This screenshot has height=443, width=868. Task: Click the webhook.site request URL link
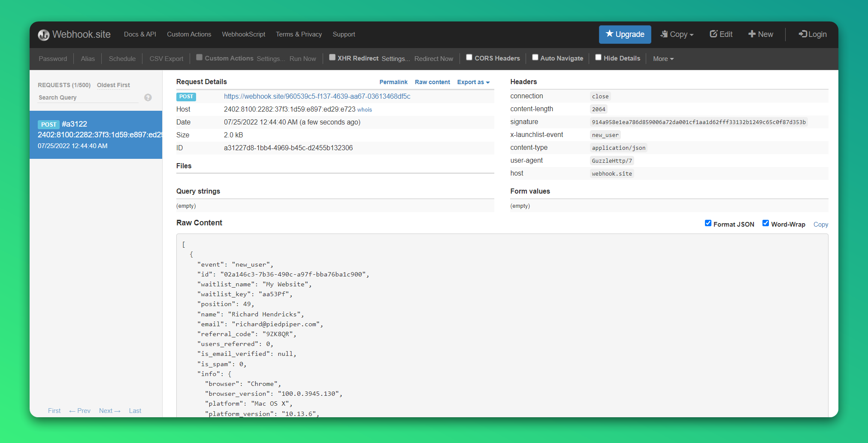[317, 96]
